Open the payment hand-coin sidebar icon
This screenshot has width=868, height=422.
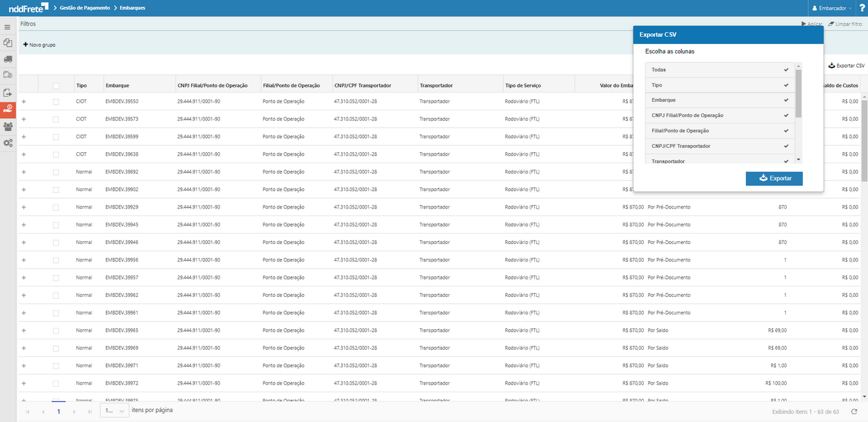click(8, 109)
